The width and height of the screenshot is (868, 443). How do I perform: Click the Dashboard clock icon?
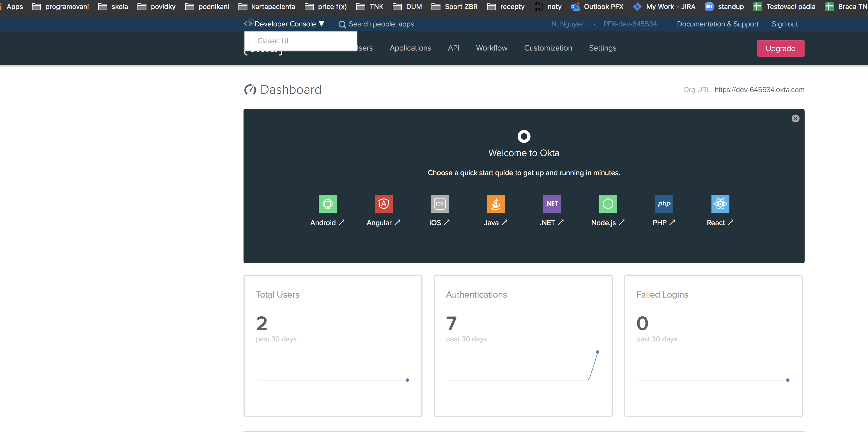pos(250,89)
